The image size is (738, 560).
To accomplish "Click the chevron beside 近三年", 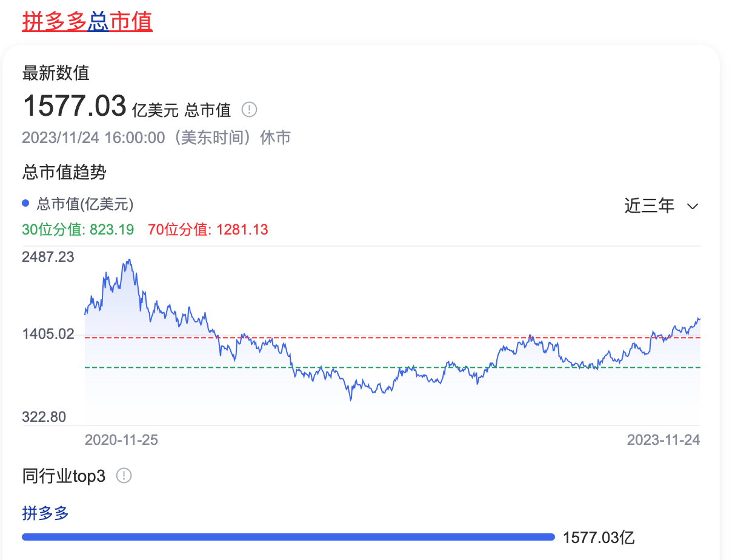I will click(693, 207).
